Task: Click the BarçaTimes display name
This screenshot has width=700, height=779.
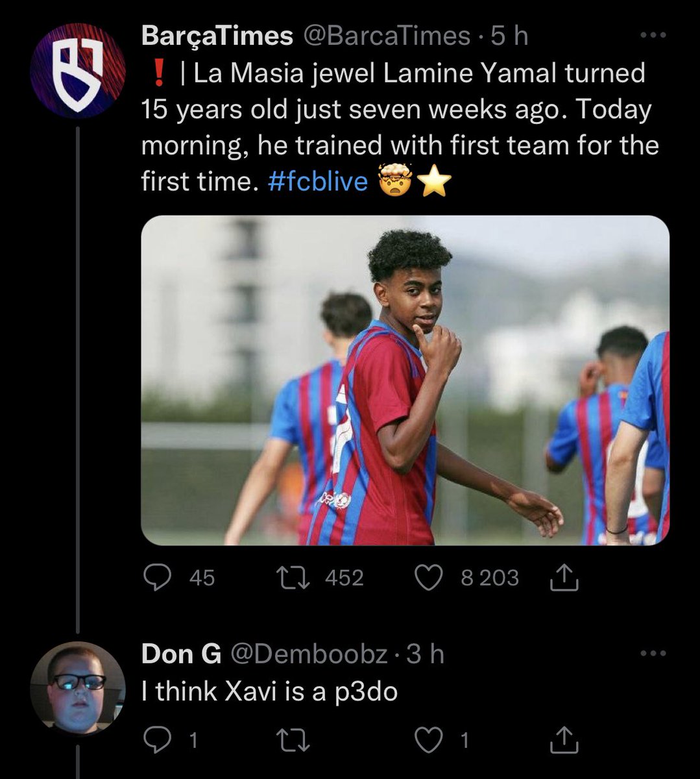Action: (x=217, y=36)
